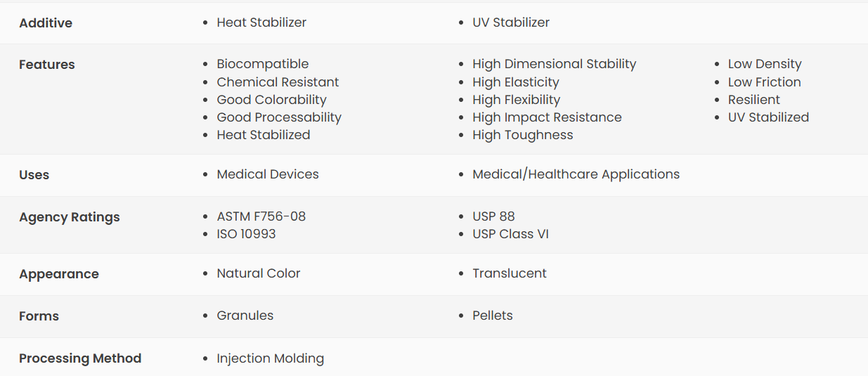The image size is (868, 376).
Task: Select High Dimensional Stability item
Action: pyautogui.click(x=555, y=64)
